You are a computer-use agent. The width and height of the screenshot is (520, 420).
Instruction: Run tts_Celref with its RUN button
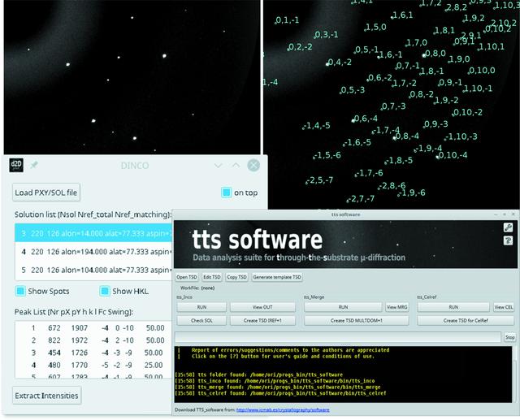click(453, 307)
